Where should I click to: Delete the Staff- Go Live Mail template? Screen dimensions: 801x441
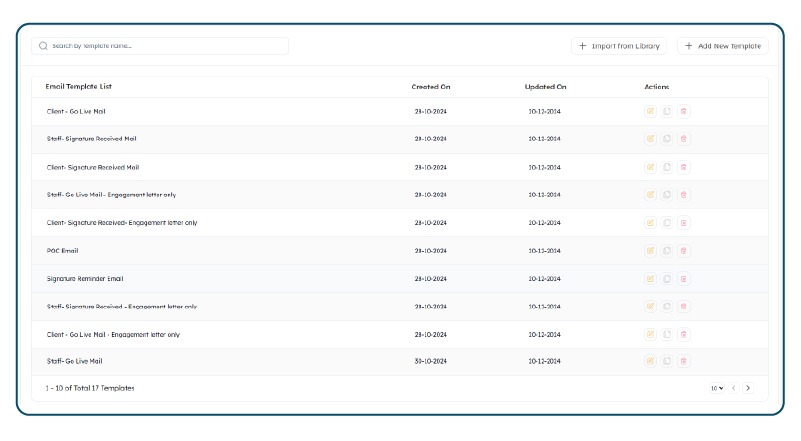[x=684, y=361]
